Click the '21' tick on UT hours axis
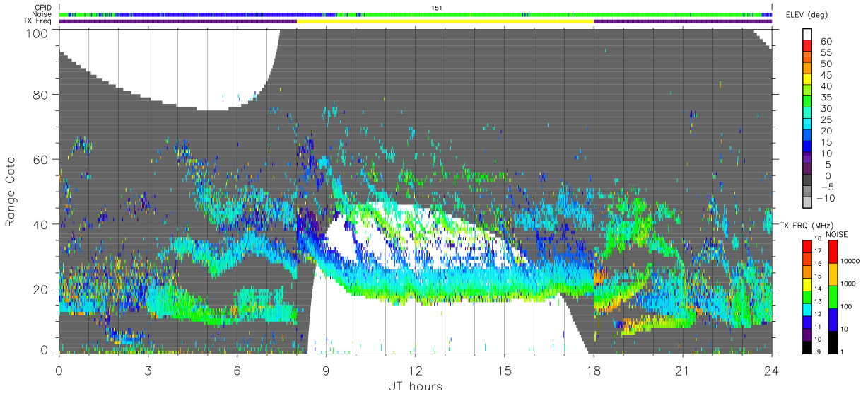868x401 pixels. pyautogui.click(x=683, y=371)
